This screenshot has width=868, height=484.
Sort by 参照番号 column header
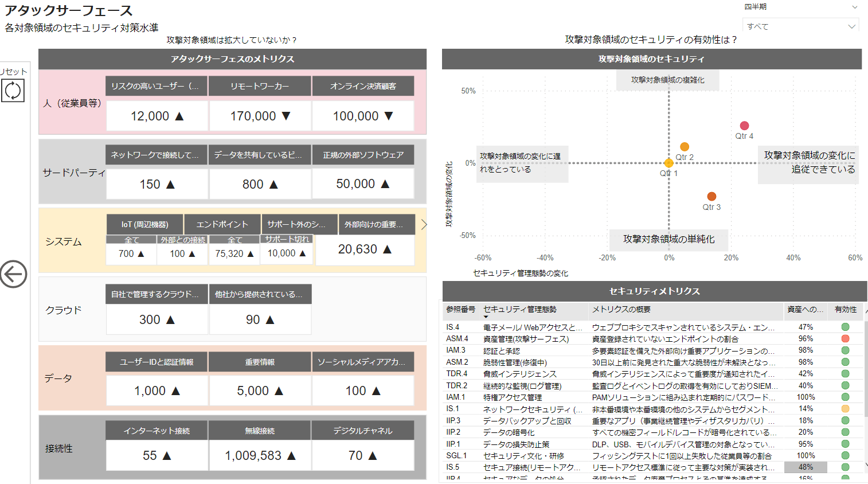click(460, 310)
